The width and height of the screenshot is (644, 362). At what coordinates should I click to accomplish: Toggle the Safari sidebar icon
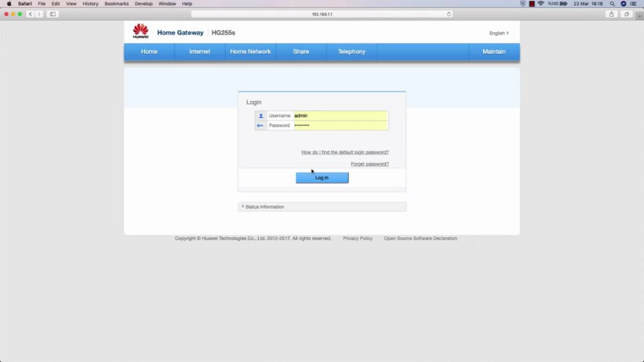pyautogui.click(x=53, y=14)
